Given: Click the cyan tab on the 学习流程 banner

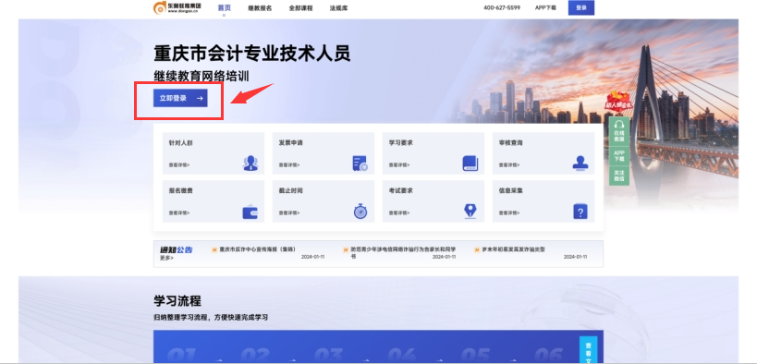Looking at the screenshot, I should click(x=588, y=350).
